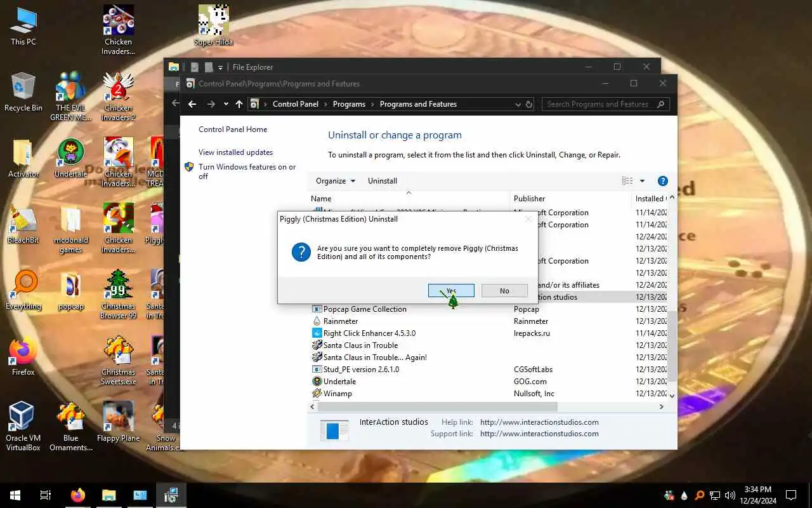This screenshot has width=812, height=508.
Task: Open Flappy Plane desktop icon
Action: pos(119,423)
